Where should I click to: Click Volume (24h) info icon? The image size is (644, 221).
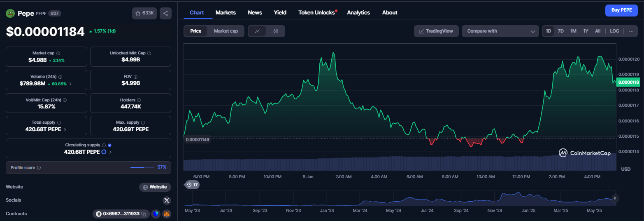(x=60, y=77)
